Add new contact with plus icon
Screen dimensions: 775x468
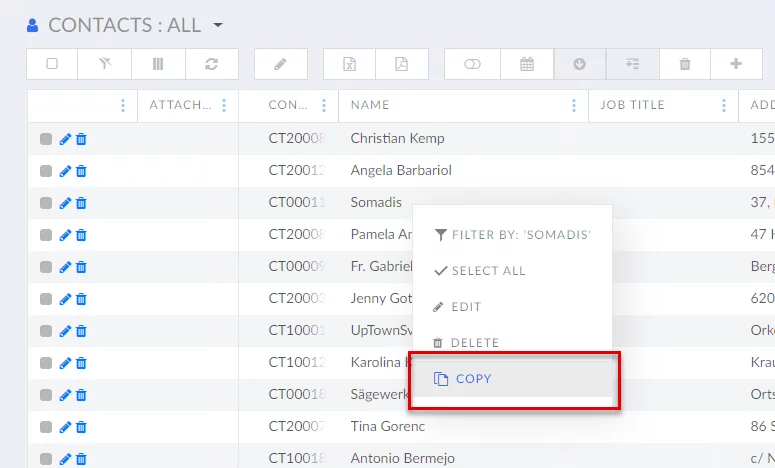coord(736,64)
